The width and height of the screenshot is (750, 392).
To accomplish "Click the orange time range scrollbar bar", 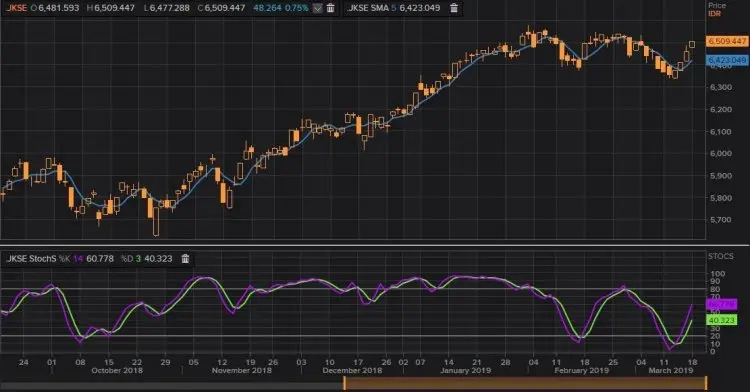I will tap(525, 383).
